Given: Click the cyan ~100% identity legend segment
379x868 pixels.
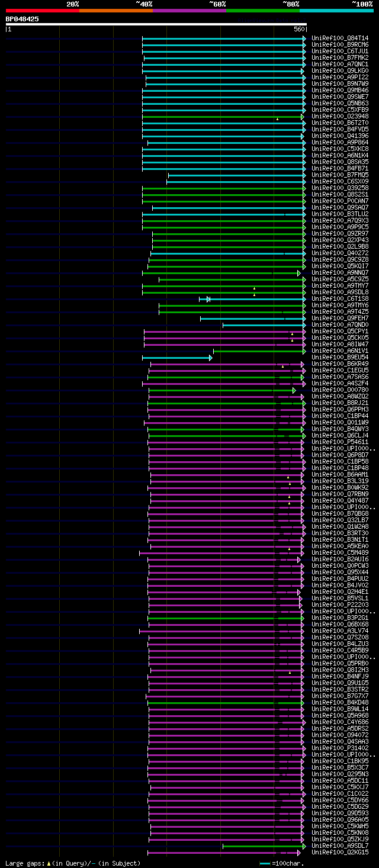Looking at the screenshot, I should pyautogui.click(x=336, y=10).
